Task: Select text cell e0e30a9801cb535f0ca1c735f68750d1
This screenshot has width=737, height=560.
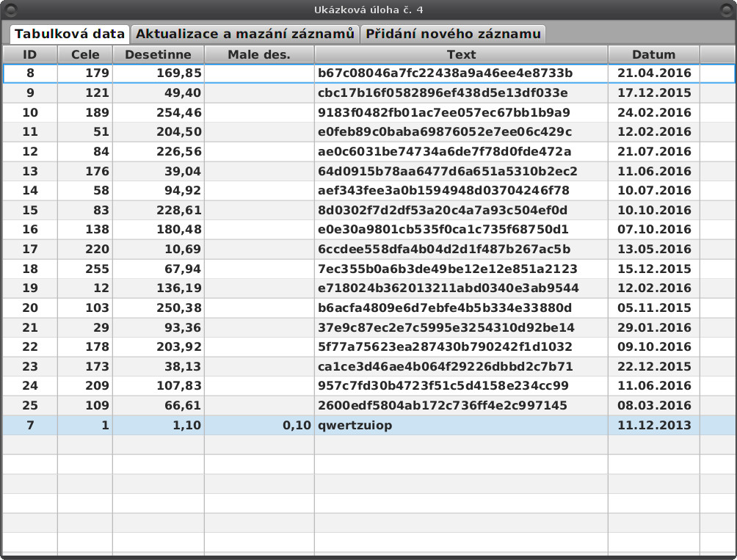Action: (461, 230)
